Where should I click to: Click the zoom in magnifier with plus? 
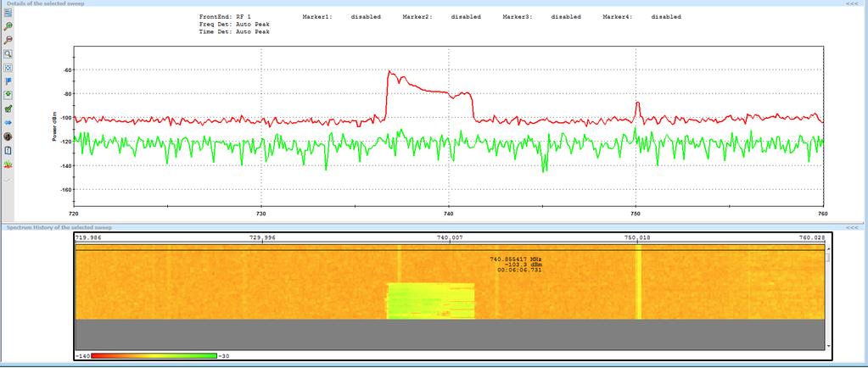pyautogui.click(x=8, y=26)
